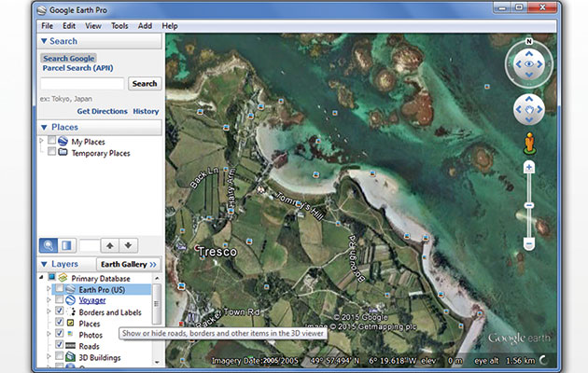588x373 pixels.
Task: Click the Search button
Action: point(145,84)
